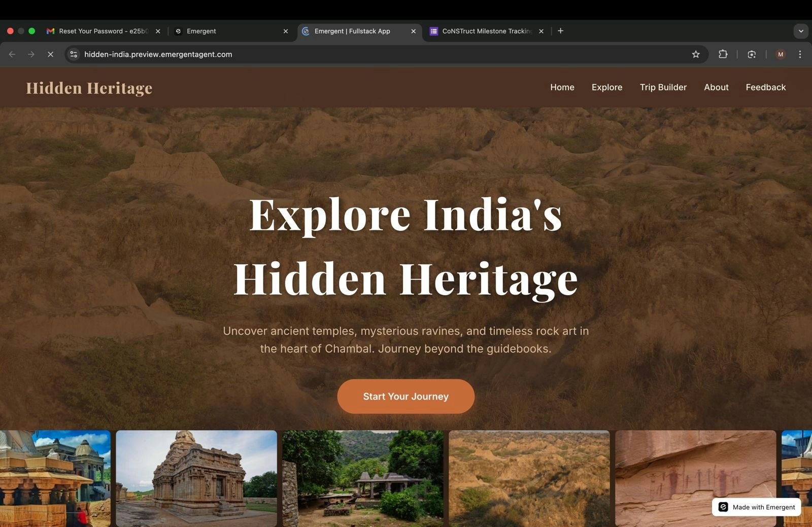The image size is (812, 527).
Task: Click the forward navigation arrow
Action: click(x=31, y=54)
